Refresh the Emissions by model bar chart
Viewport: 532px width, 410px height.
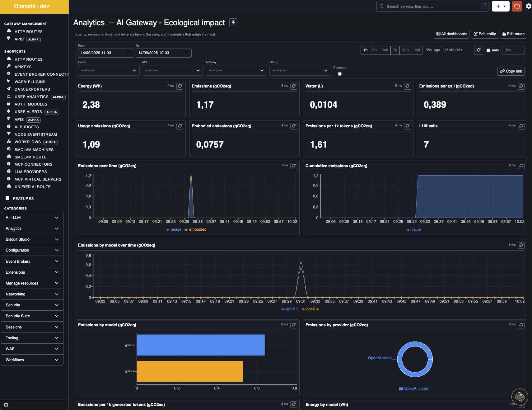click(294, 325)
